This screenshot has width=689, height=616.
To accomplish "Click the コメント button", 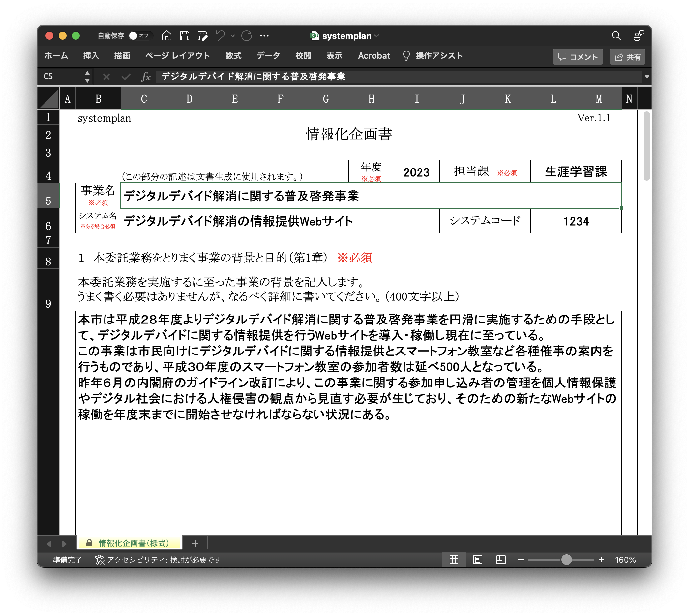I will click(x=578, y=57).
